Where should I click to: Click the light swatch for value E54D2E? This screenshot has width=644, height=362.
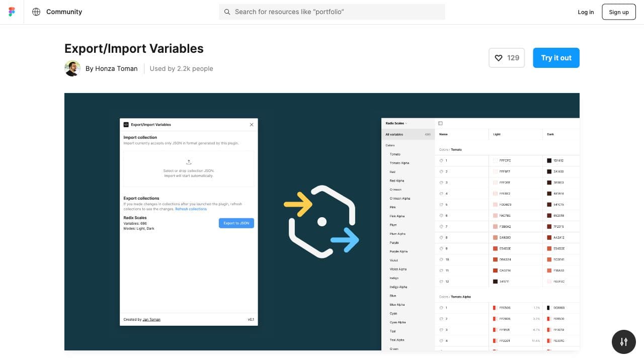tap(496, 249)
